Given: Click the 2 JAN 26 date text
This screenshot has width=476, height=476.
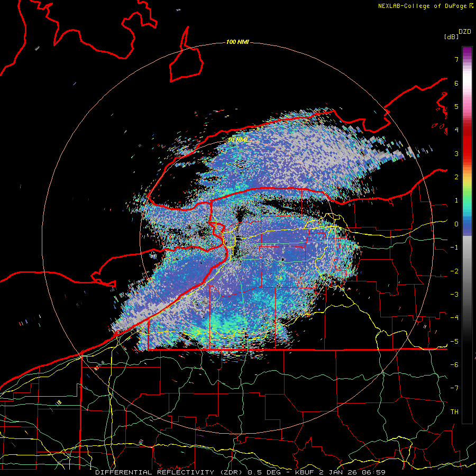Looking at the screenshot, I should (338, 472).
